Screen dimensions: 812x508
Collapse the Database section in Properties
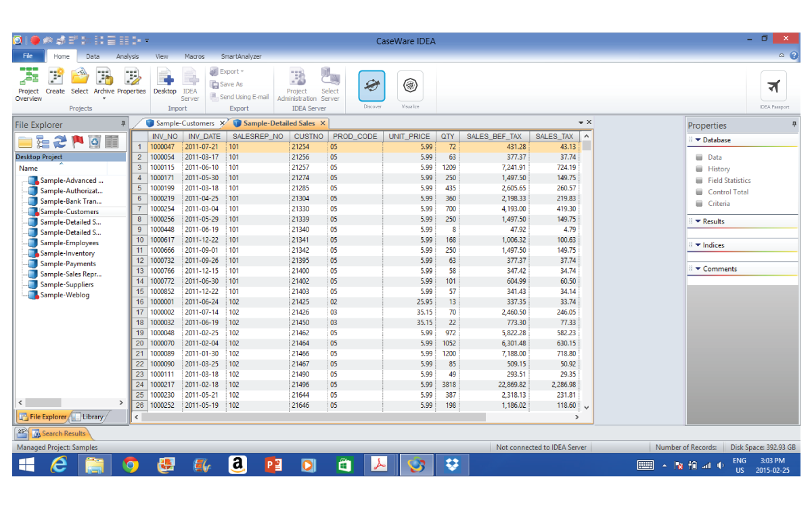(698, 140)
